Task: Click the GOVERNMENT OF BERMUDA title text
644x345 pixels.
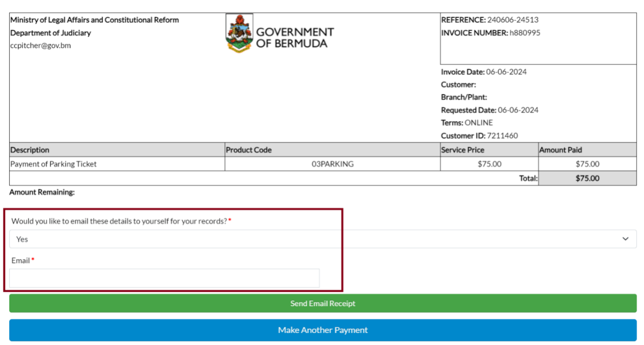Action: (295, 38)
